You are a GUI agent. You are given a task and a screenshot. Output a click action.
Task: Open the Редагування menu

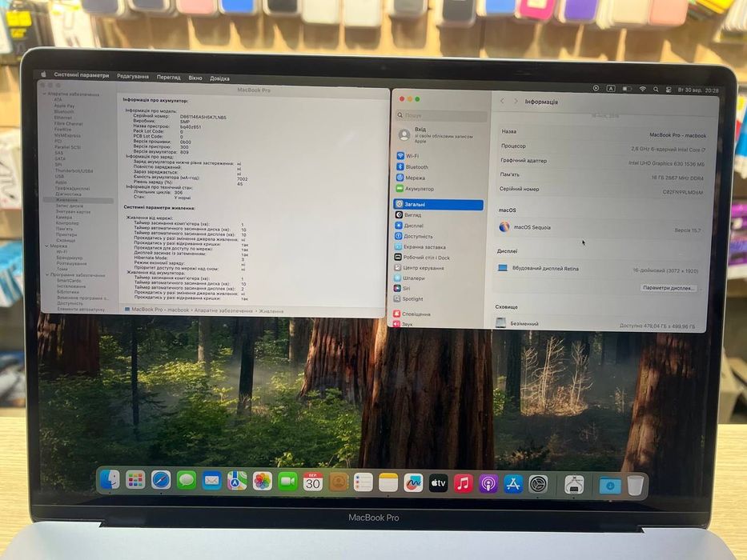click(133, 76)
